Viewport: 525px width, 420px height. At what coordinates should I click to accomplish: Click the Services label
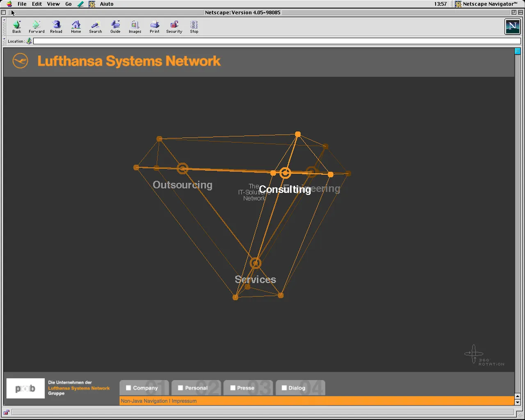tap(256, 280)
